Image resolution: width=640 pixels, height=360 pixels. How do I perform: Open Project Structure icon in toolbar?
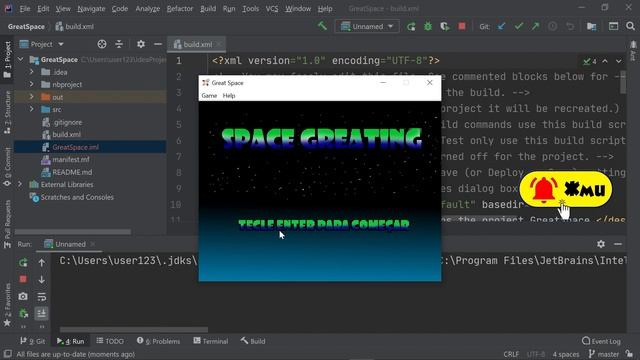(x=591, y=27)
